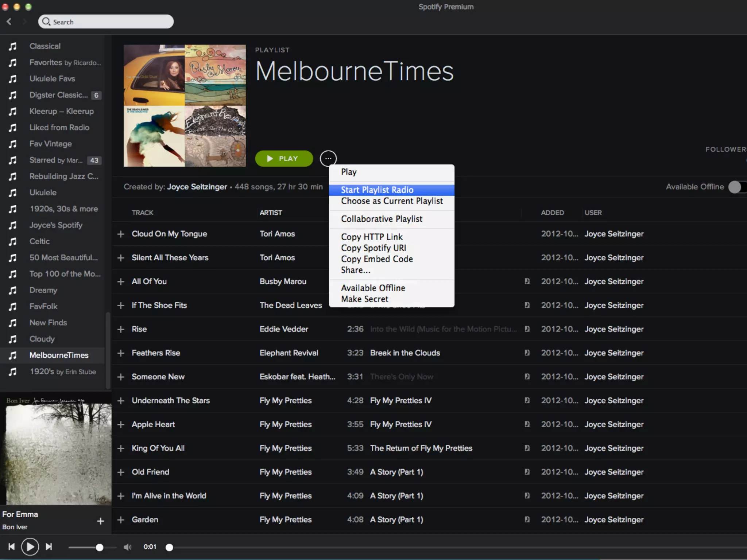Add Cloud On My Tongue with plus icon
Screen dimensions: 747x560
(121, 234)
